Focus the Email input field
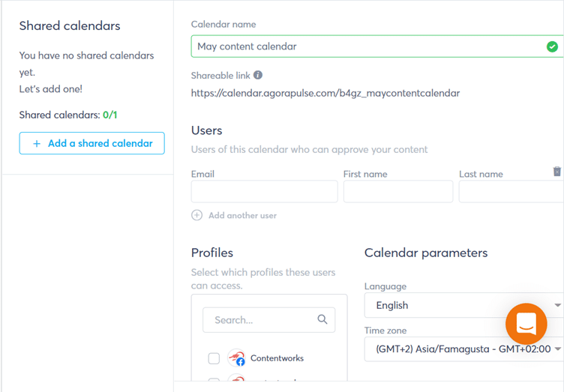This screenshot has width=564, height=392. [x=264, y=191]
